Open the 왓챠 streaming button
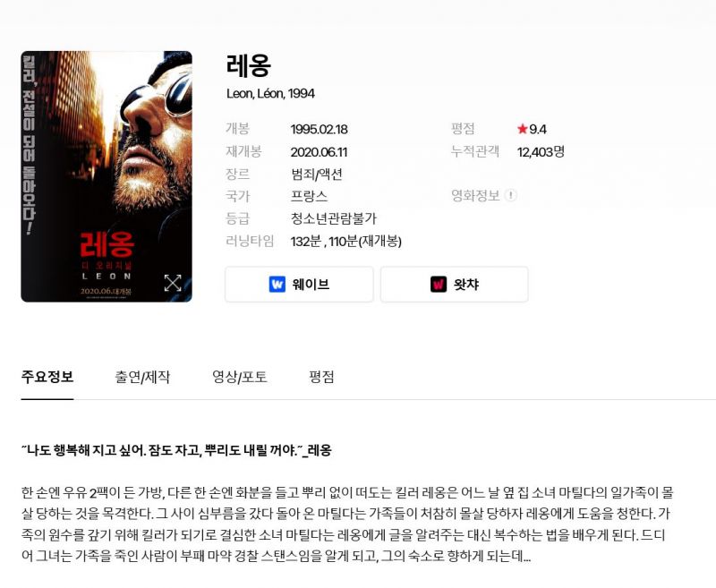This screenshot has width=716, height=588. pyautogui.click(x=455, y=284)
